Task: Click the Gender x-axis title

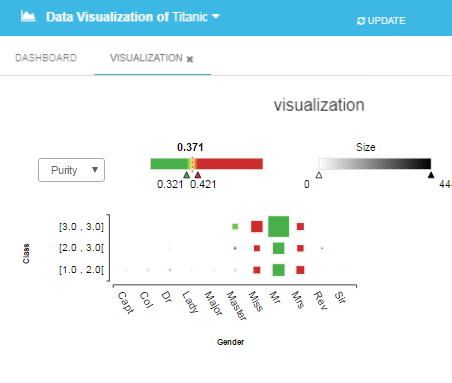Action: click(230, 342)
